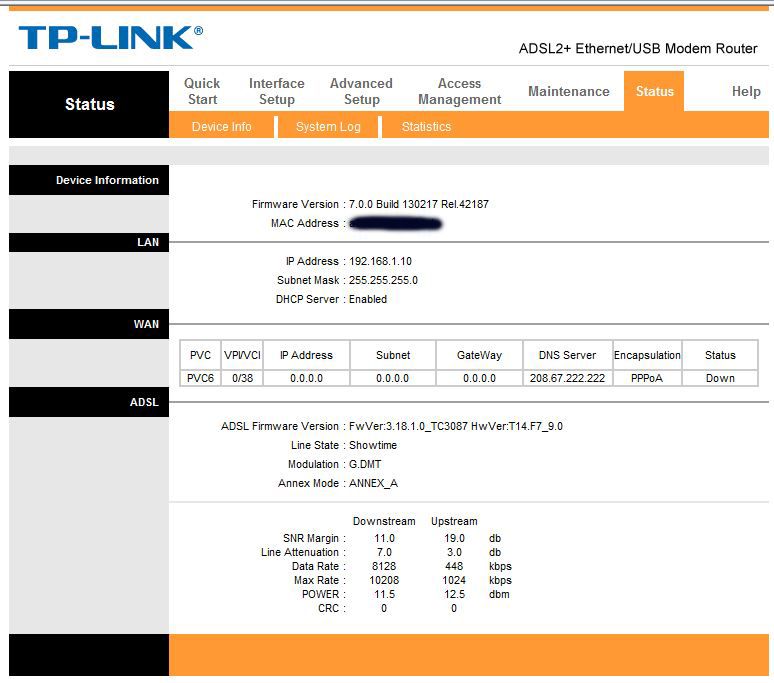
Task: Select the Status tab
Action: coord(654,91)
